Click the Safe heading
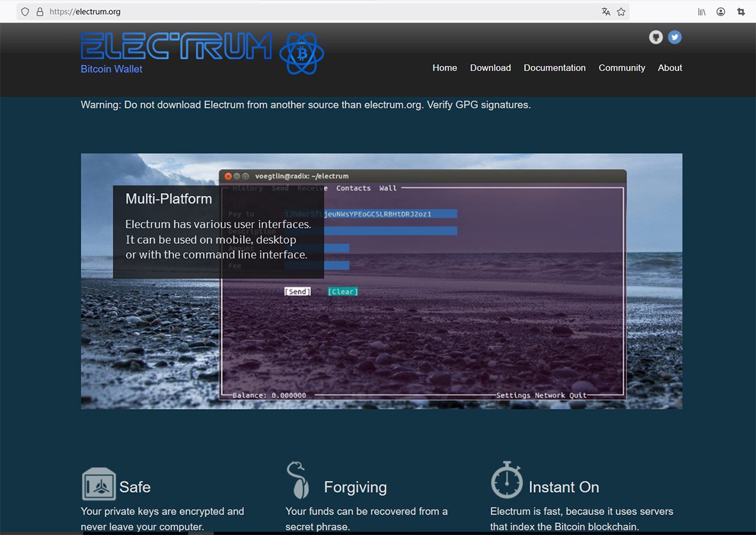This screenshot has height=535, width=756. point(135,487)
